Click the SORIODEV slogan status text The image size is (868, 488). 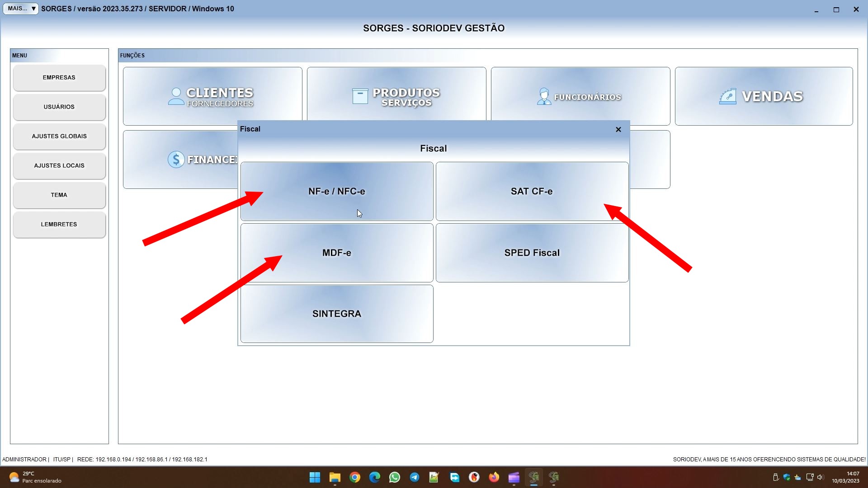pyautogui.click(x=769, y=460)
